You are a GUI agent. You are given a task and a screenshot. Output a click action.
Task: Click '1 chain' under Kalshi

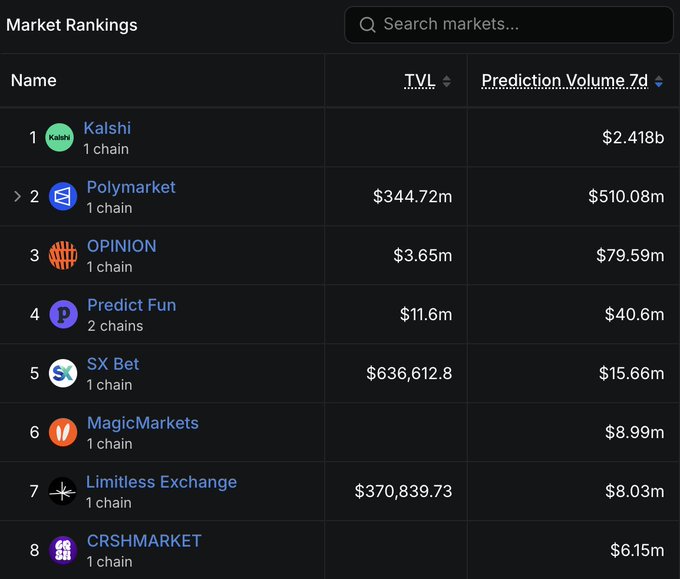[x=106, y=149]
